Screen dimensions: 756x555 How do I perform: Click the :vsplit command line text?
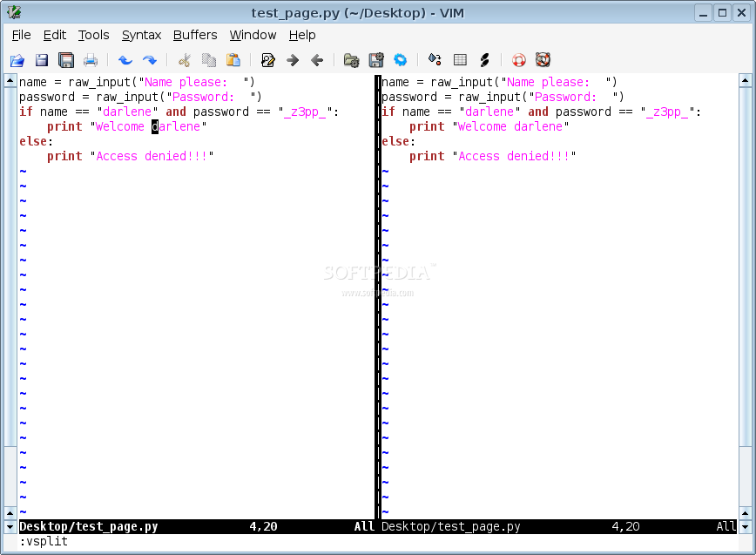[x=44, y=542]
